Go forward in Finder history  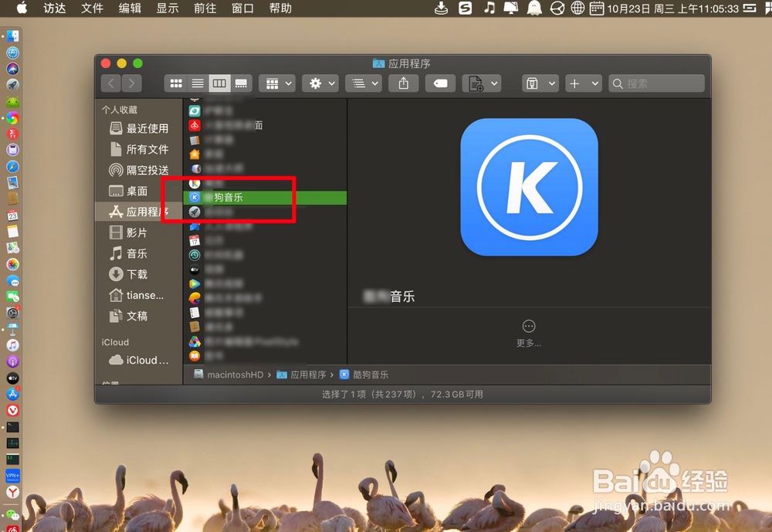[132, 83]
